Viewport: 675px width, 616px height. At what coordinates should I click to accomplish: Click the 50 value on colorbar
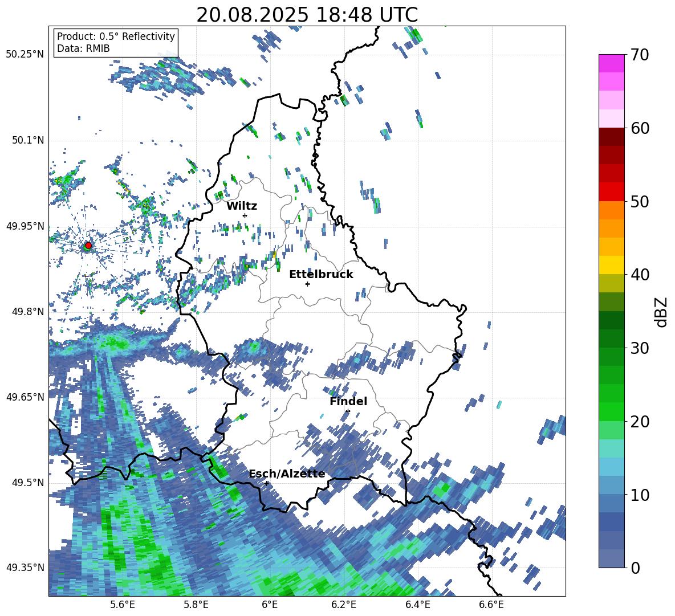point(640,202)
